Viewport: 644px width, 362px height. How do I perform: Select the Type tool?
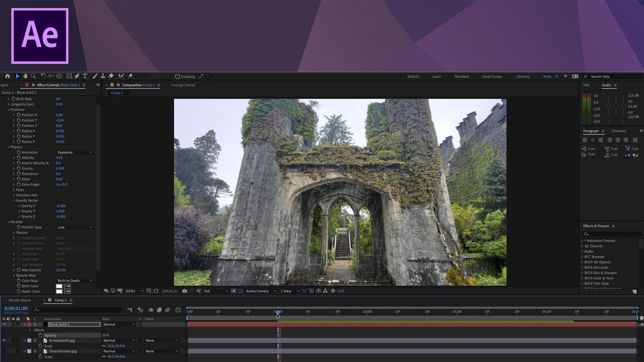[x=85, y=76]
